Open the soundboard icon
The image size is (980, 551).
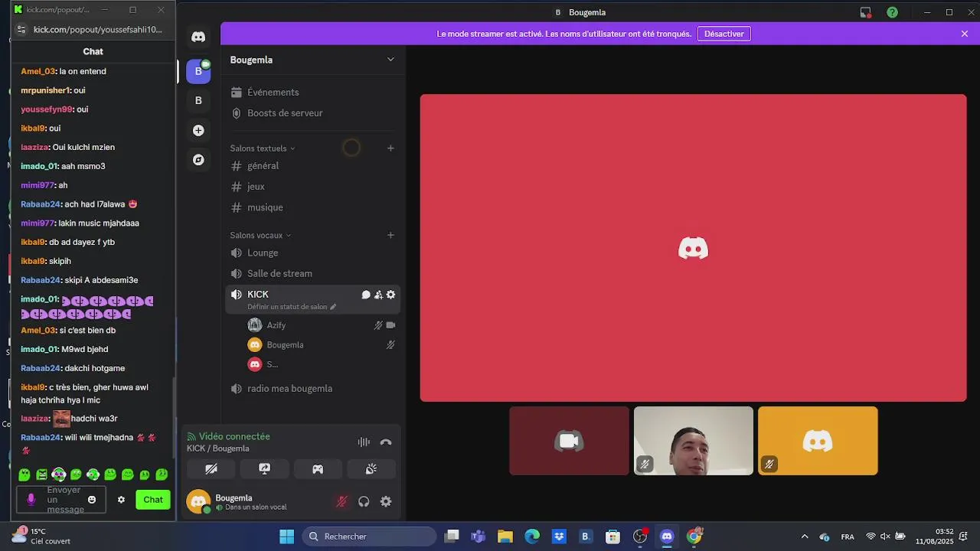click(371, 469)
